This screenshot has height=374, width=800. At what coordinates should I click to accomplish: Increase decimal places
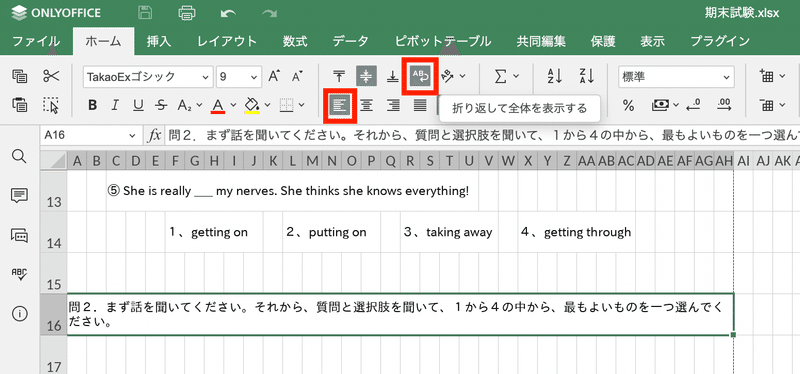pyautogui.click(x=723, y=106)
